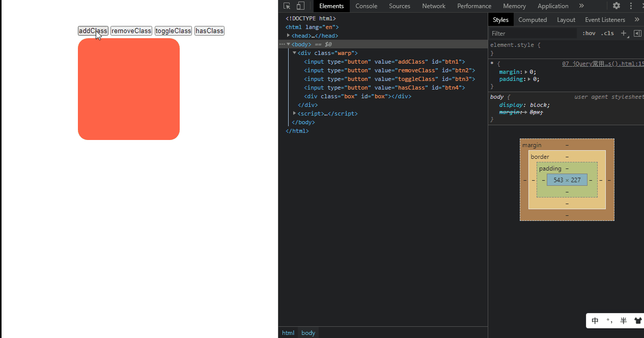Click the ellipsis beside the body node

coord(282,44)
